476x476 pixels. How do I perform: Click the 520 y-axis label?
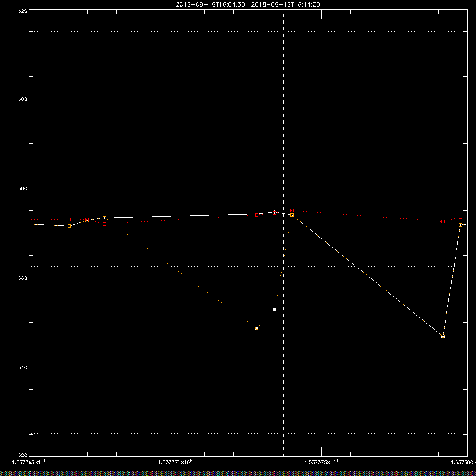23,456
